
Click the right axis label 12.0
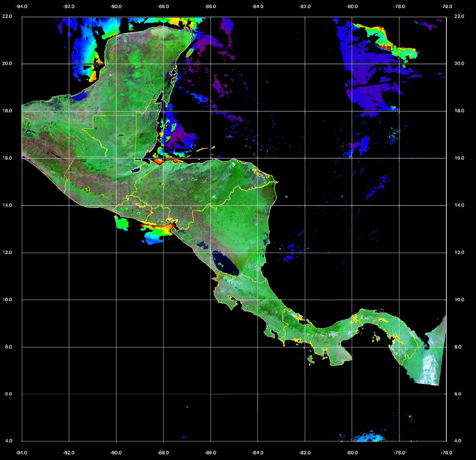tap(459, 252)
